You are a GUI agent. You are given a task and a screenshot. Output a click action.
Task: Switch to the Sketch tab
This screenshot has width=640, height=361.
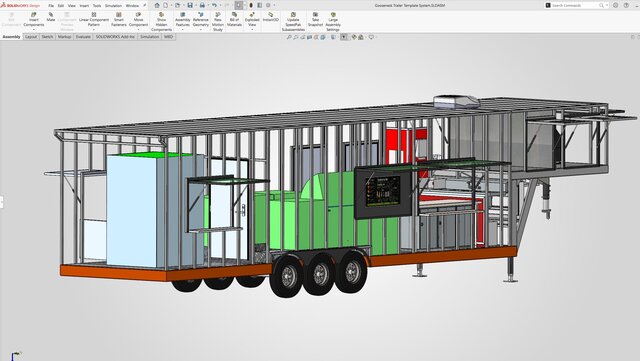point(47,37)
